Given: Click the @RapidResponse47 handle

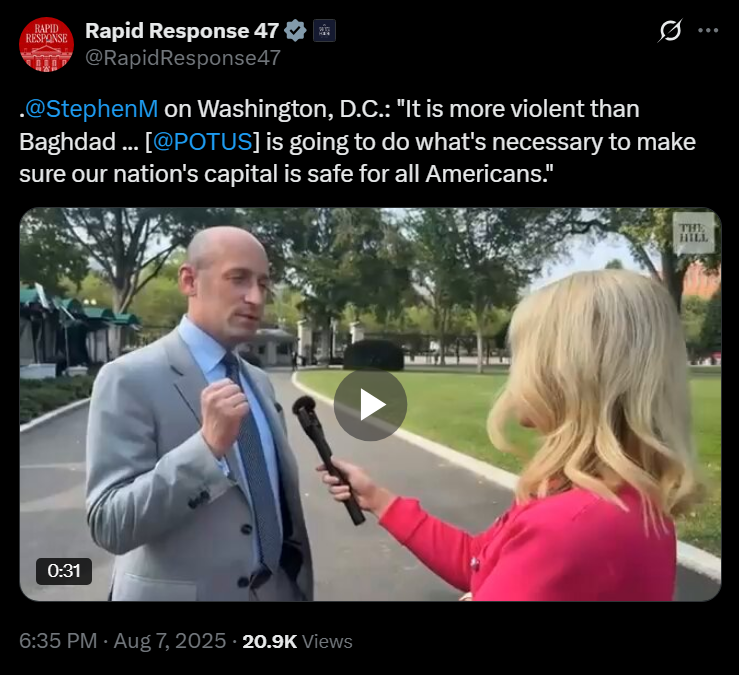Looking at the screenshot, I should tap(183, 58).
